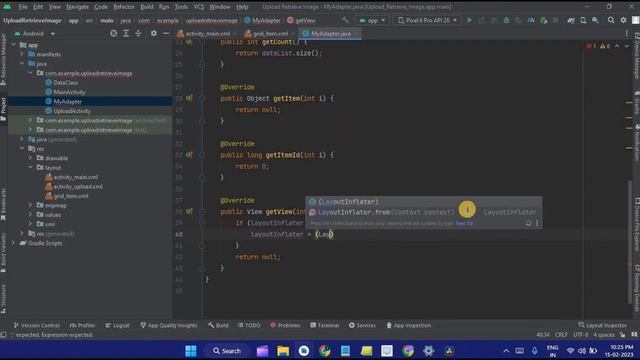Collapse all in Project panel
640x360 pixels.
coord(138,33)
